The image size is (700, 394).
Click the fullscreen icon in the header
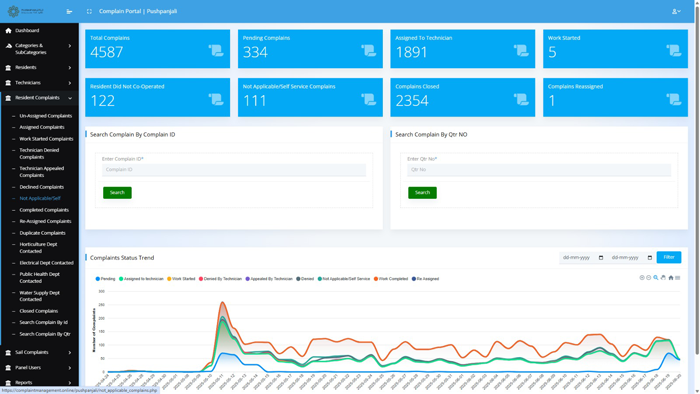click(x=89, y=11)
